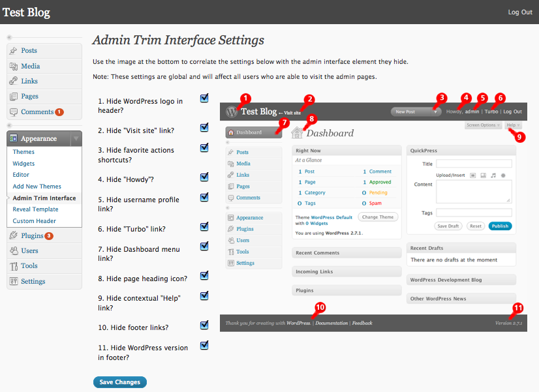
Task: Open the Tools menu
Action: (29, 266)
